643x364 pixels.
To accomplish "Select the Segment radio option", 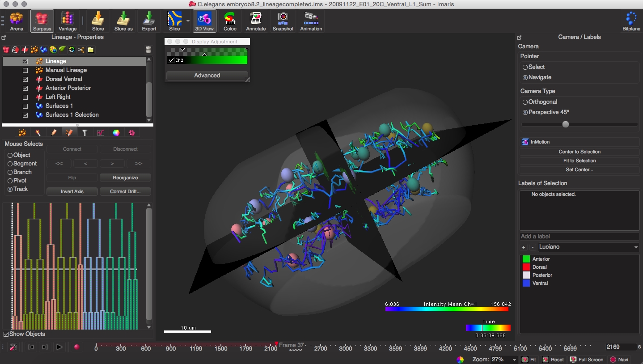I will point(10,164).
